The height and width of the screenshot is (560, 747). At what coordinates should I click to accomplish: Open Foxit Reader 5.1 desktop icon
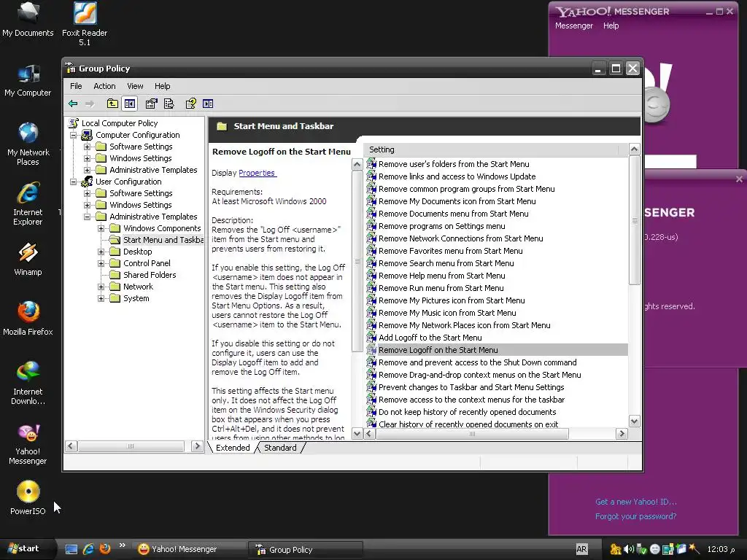(85, 24)
